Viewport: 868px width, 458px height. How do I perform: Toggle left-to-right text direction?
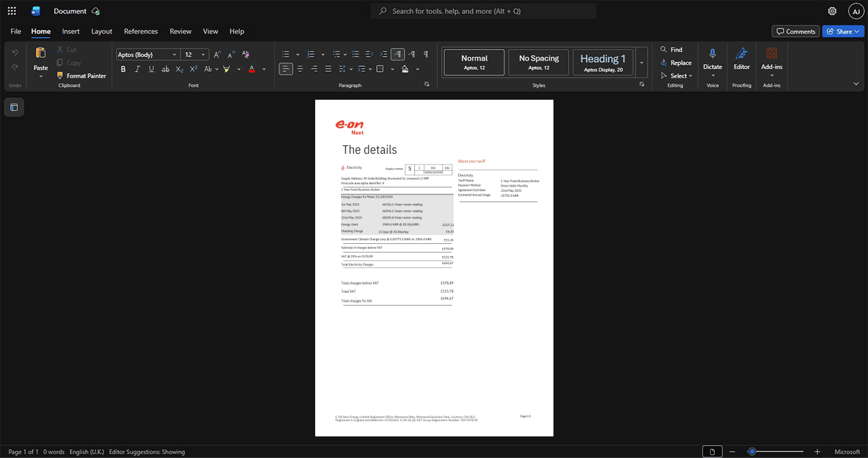397,54
